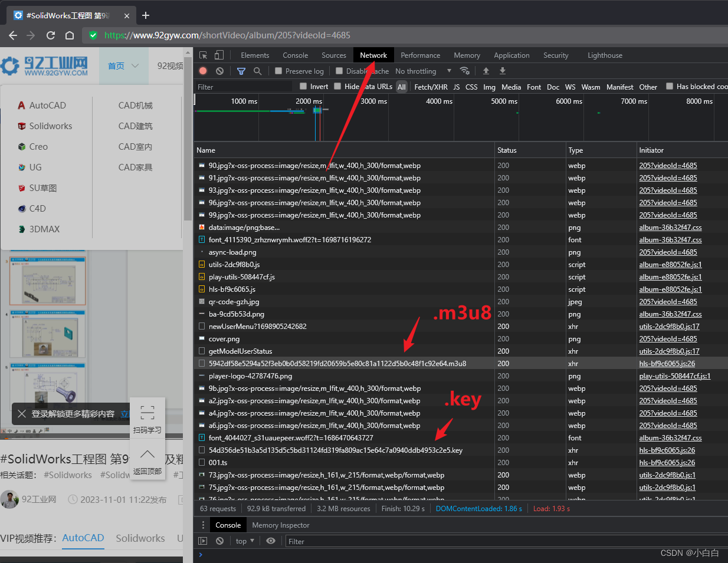Viewport: 728px width, 563px height.
Task: Select the 001.ts request row
Action: click(x=461, y=463)
